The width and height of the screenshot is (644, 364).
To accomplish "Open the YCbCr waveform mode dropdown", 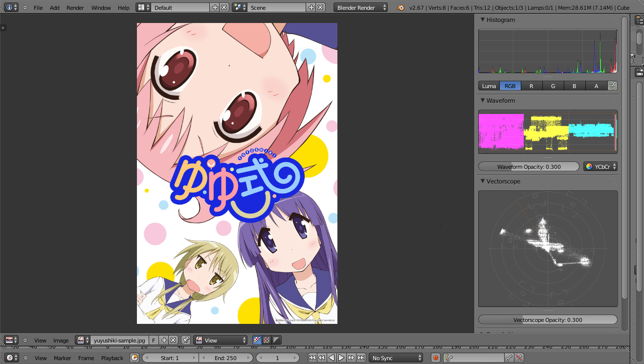I will [x=600, y=166].
